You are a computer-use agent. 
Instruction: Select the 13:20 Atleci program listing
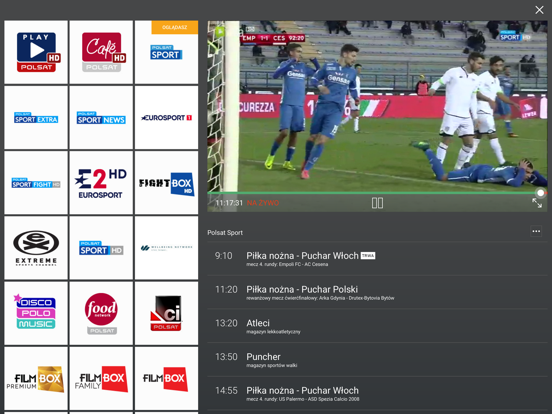(x=377, y=326)
